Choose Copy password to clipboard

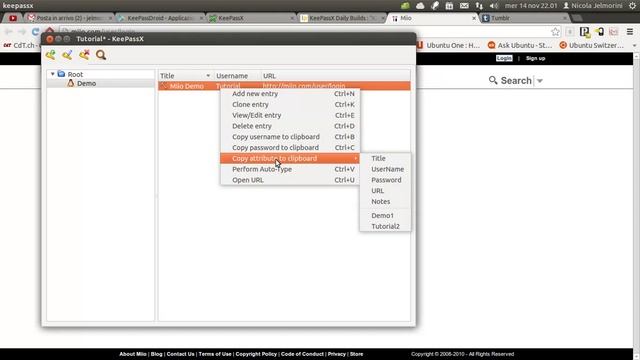pyautogui.click(x=290, y=147)
